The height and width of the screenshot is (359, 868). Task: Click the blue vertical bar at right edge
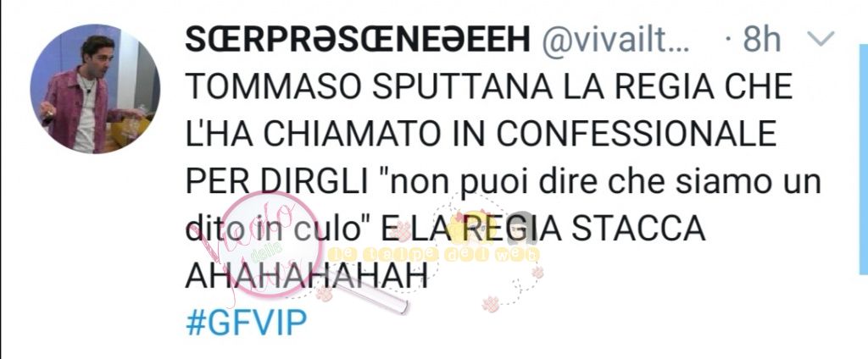[863, 159]
